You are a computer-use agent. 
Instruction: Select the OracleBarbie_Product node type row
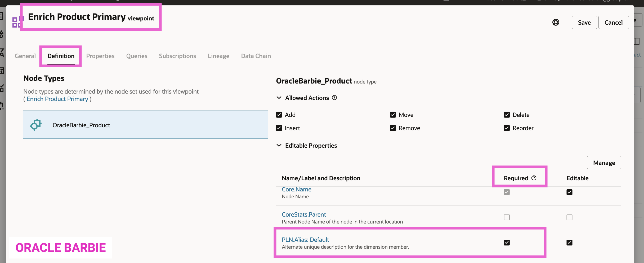tap(145, 125)
